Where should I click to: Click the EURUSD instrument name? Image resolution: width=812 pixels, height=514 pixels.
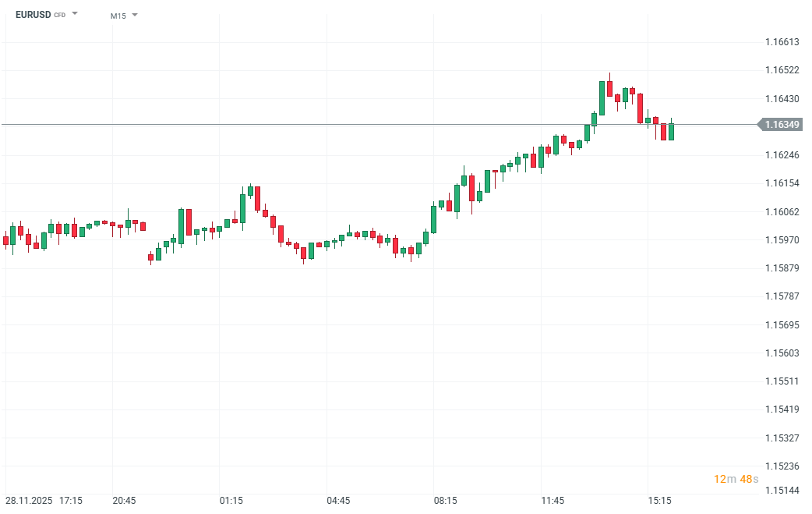coord(33,15)
